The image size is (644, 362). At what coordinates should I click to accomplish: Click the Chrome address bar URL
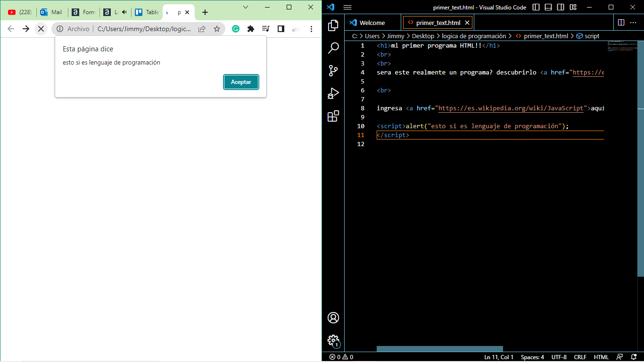[144, 29]
